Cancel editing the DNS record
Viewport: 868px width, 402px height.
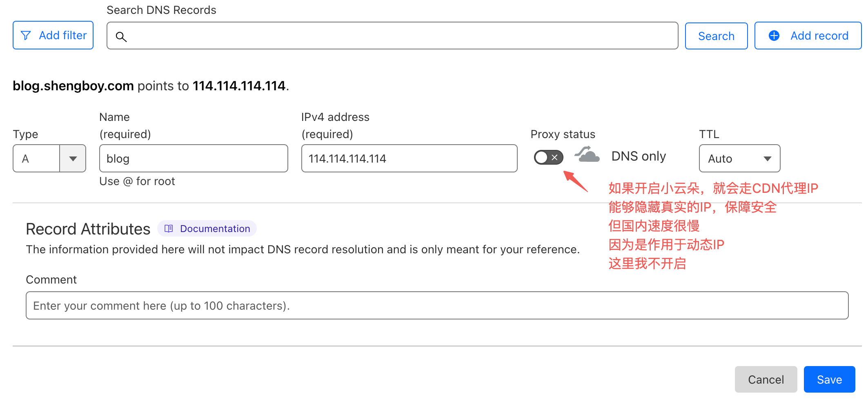(x=766, y=380)
